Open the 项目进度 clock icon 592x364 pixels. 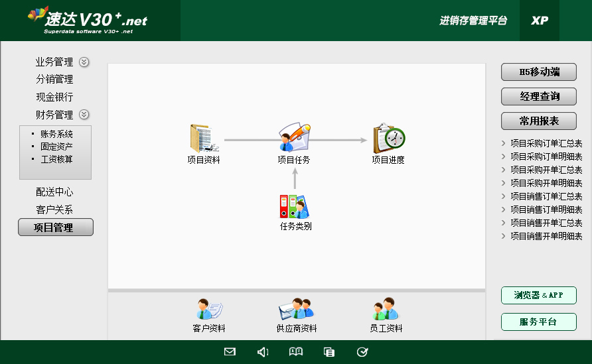388,138
